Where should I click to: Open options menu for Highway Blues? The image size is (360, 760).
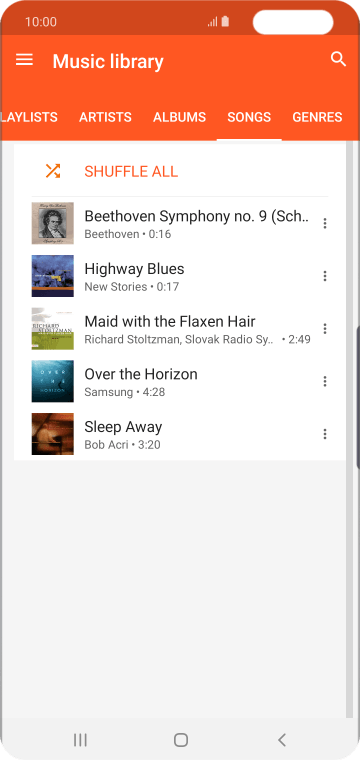coord(325,276)
